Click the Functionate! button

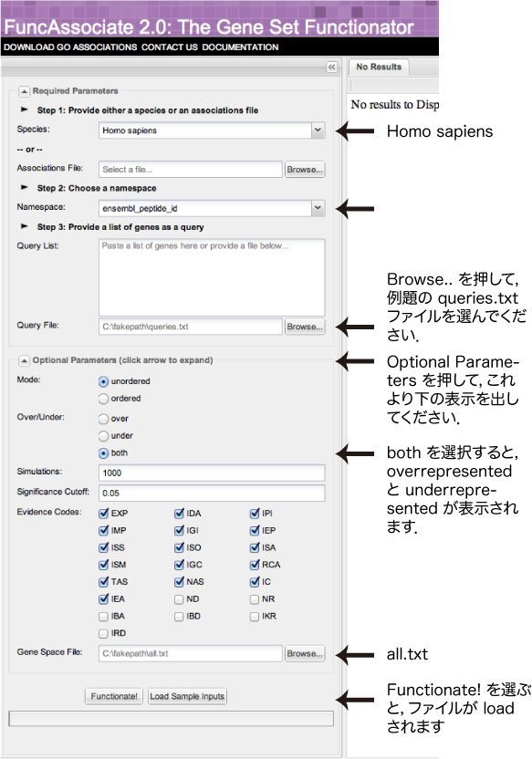[114, 697]
